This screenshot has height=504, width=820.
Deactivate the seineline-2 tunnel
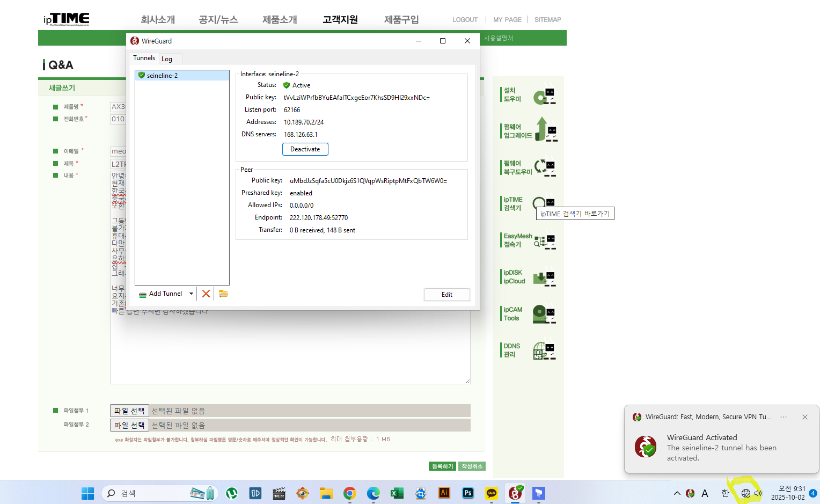pyautogui.click(x=305, y=149)
